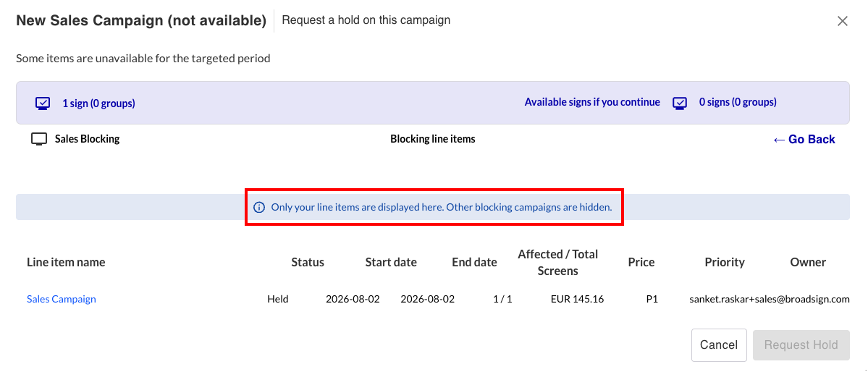
Task: Click the 'Start date' column header
Action: tap(391, 263)
